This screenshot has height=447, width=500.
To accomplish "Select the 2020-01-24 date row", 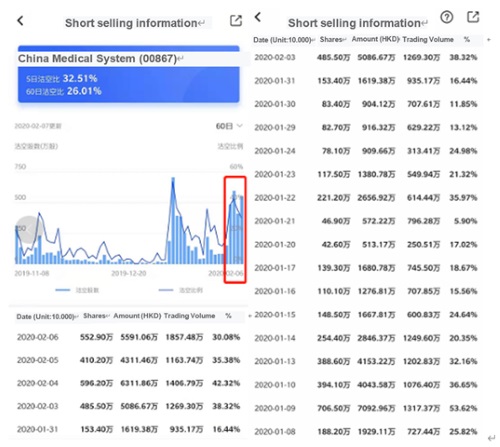I will [366, 151].
